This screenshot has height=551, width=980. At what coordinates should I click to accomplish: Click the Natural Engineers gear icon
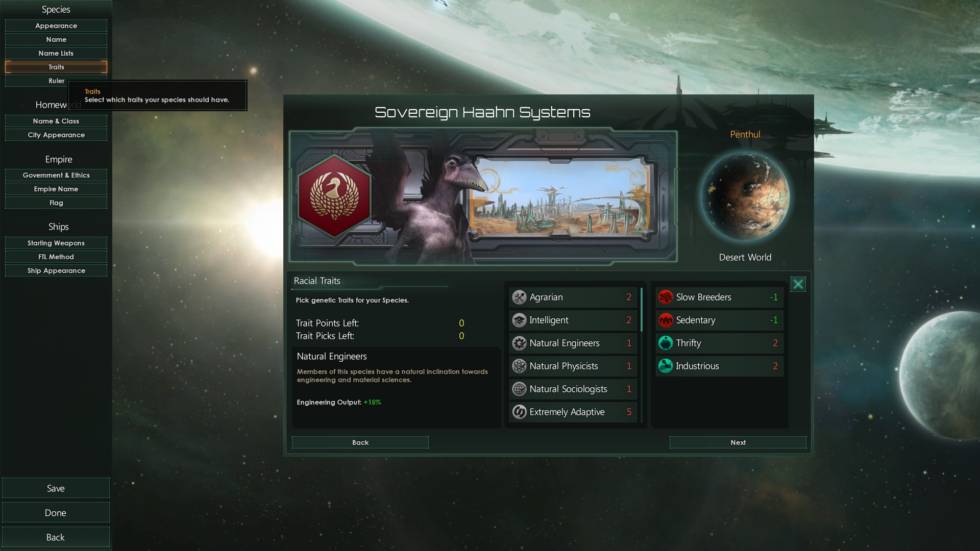pos(519,343)
